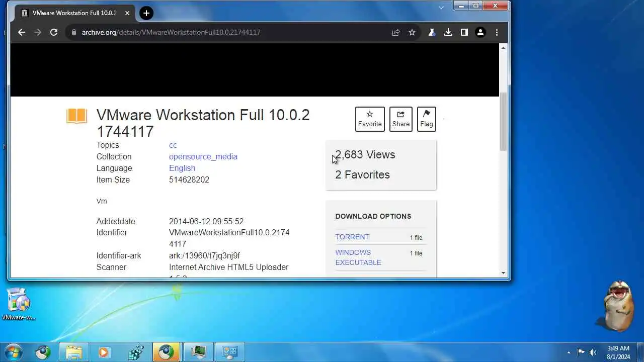Click the '2 Favorites' text
The image size is (644, 362).
[362, 174]
